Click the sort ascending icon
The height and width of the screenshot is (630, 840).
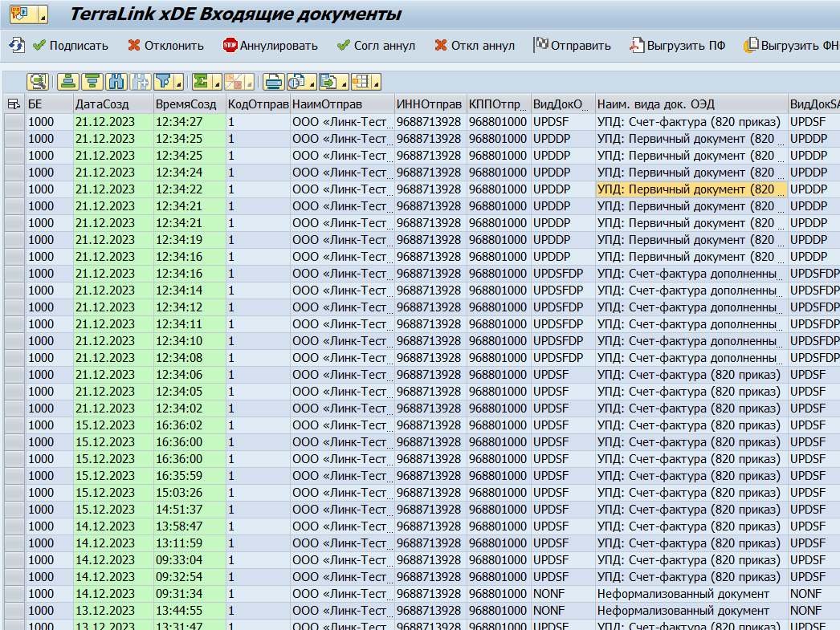coord(69,81)
